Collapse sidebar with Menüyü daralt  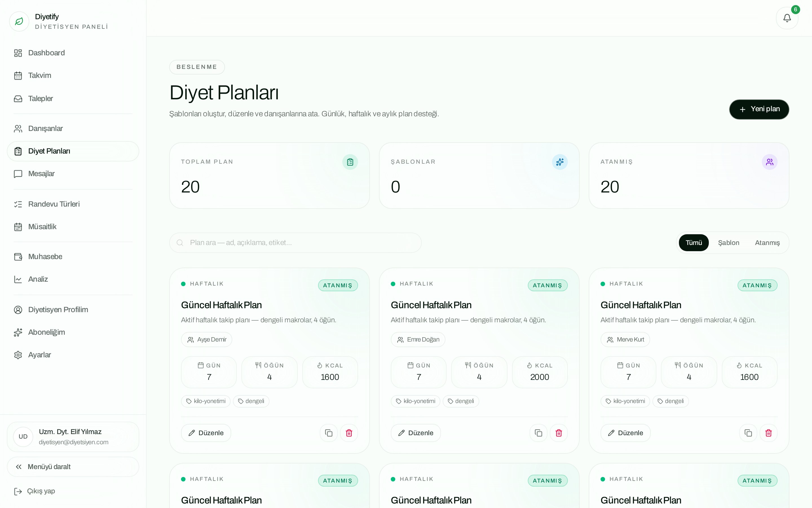point(73,467)
